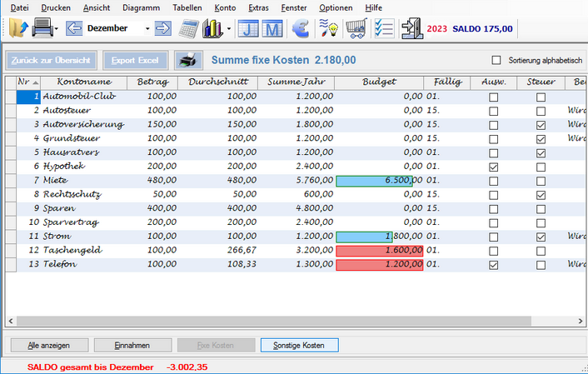Expand the bar chart icon dropdown arrow
The width and height of the screenshot is (588, 374).
tap(228, 29)
